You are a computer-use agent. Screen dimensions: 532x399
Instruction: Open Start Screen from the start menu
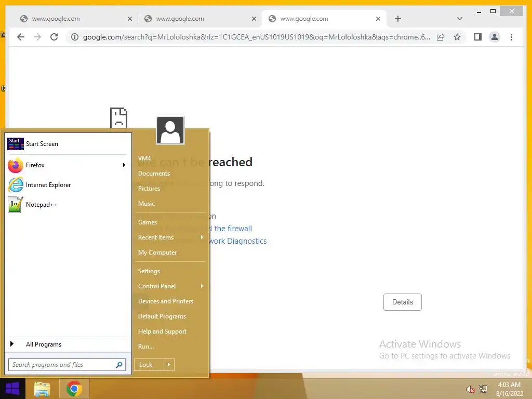click(x=68, y=144)
